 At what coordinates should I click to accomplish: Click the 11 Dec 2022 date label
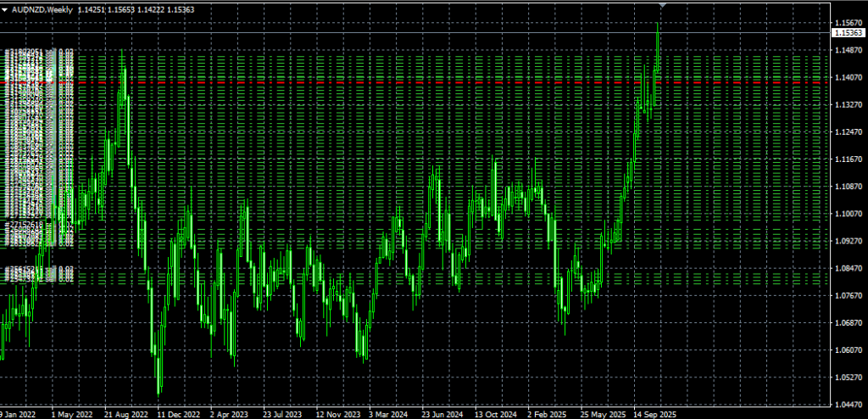click(x=179, y=415)
